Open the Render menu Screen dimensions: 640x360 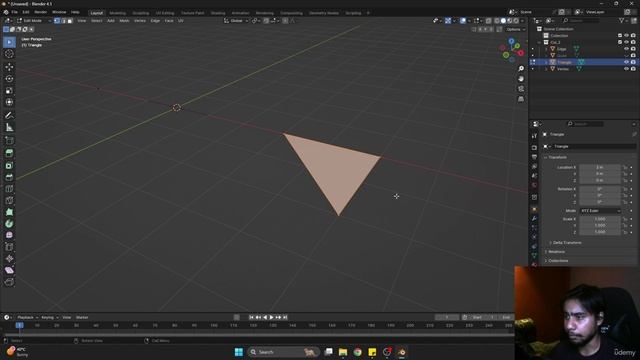[x=40, y=12]
